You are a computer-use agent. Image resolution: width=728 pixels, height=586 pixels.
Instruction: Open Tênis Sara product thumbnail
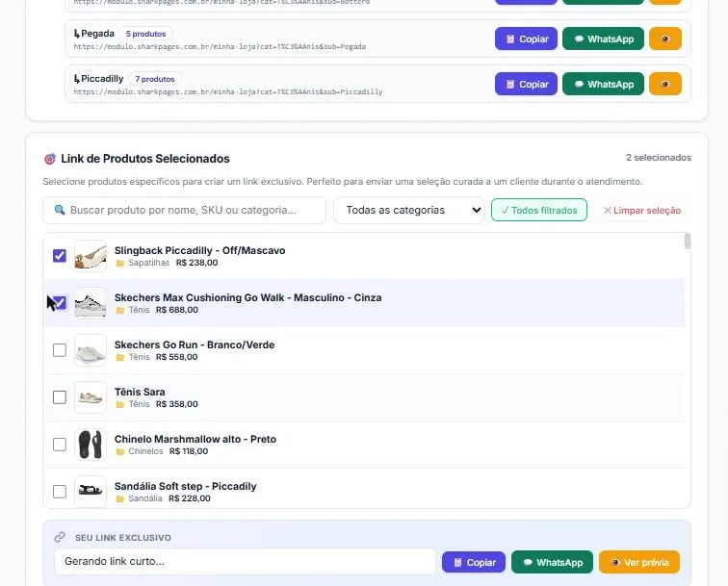point(91,397)
